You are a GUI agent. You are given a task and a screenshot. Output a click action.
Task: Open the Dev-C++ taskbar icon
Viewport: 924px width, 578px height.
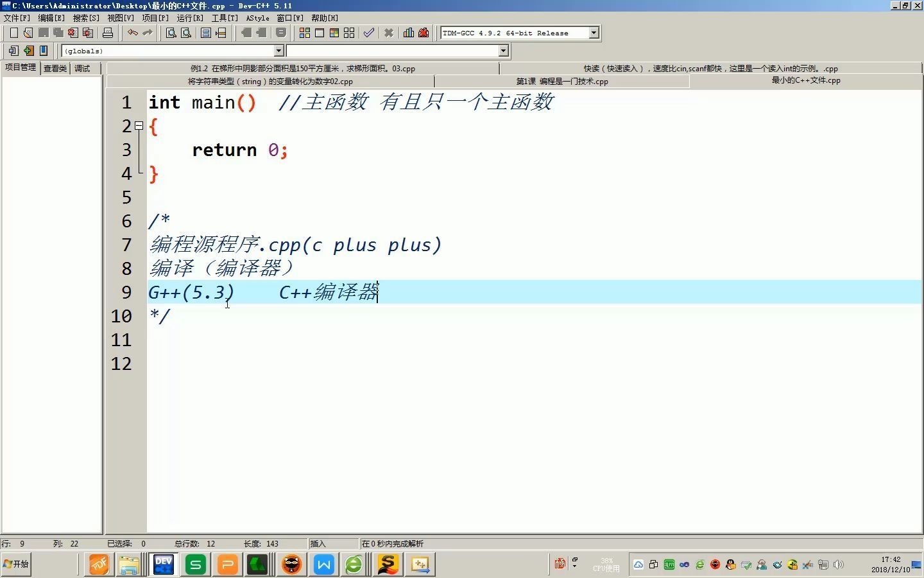pyautogui.click(x=164, y=565)
